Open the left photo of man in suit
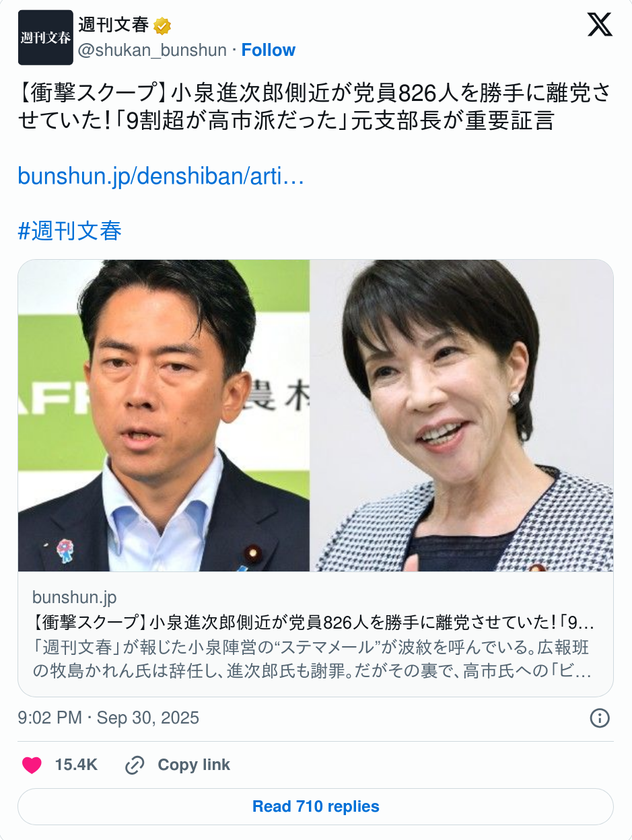Viewport: 632px width, 840px height. pyautogui.click(x=164, y=415)
